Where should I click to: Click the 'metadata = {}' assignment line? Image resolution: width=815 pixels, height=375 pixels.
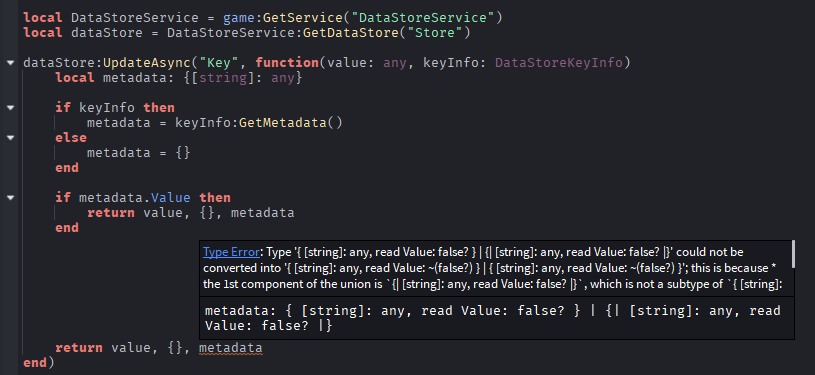click(x=139, y=153)
